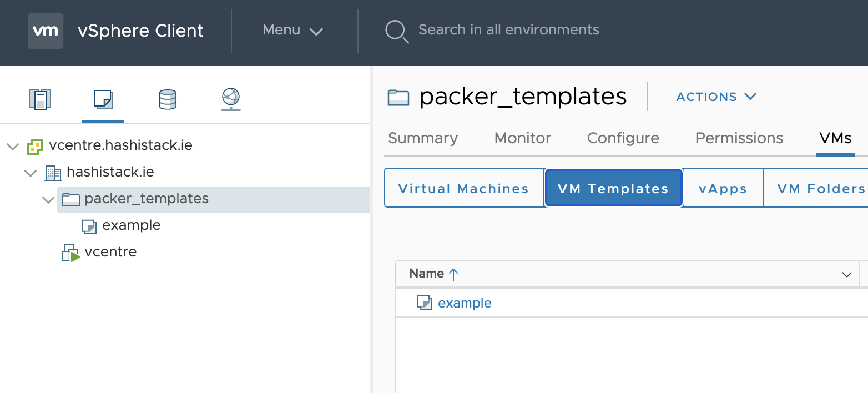
Task: Click the vcentre running VM icon
Action: coord(71,253)
